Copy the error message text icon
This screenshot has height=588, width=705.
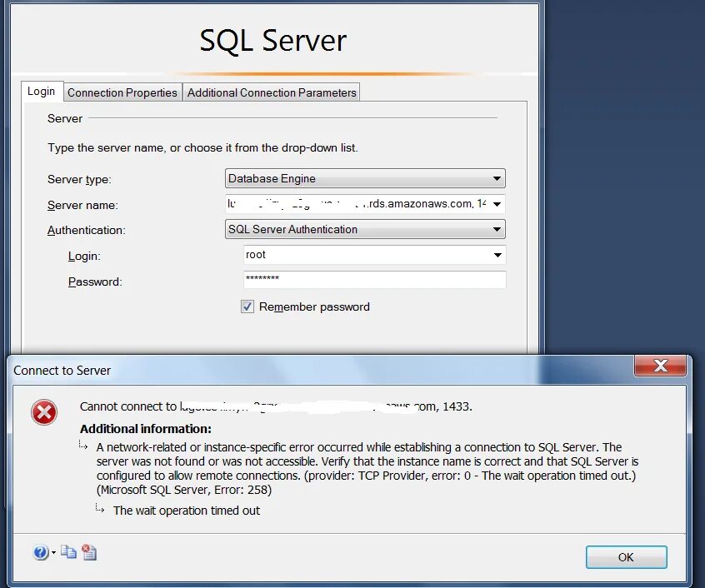(68, 552)
